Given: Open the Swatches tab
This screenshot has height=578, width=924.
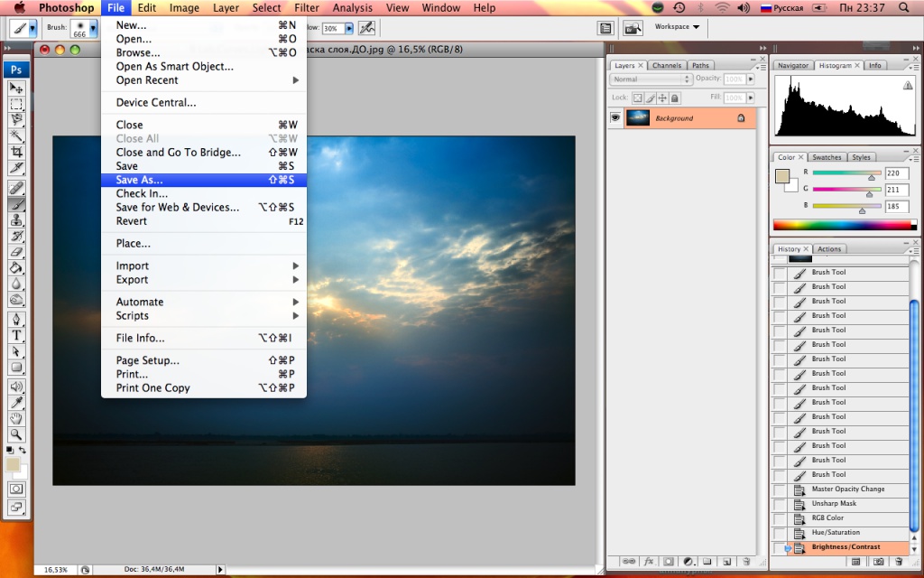Looking at the screenshot, I should [x=827, y=157].
